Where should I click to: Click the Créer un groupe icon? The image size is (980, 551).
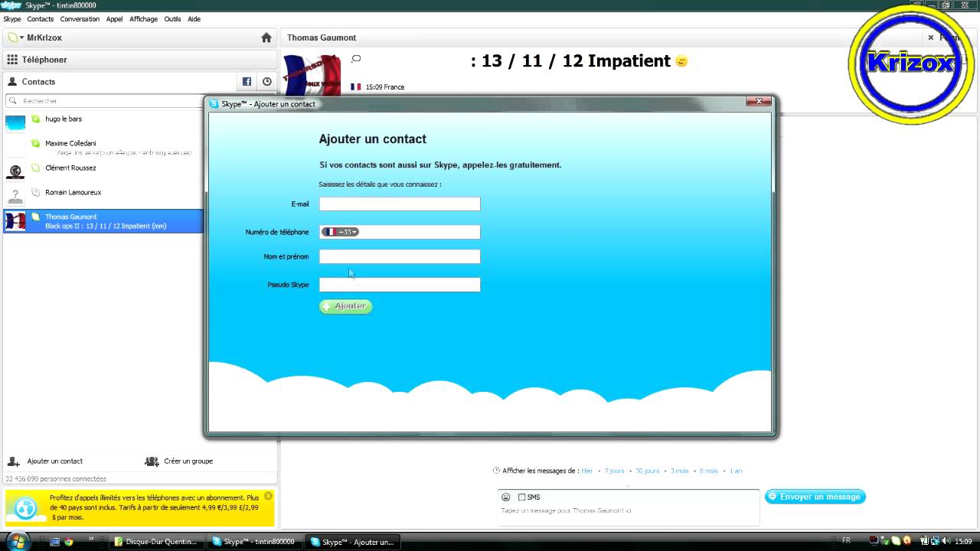pyautogui.click(x=152, y=461)
